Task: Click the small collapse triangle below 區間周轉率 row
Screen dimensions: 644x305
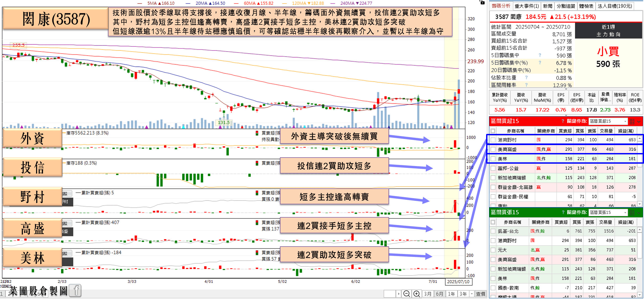Action: (566, 89)
